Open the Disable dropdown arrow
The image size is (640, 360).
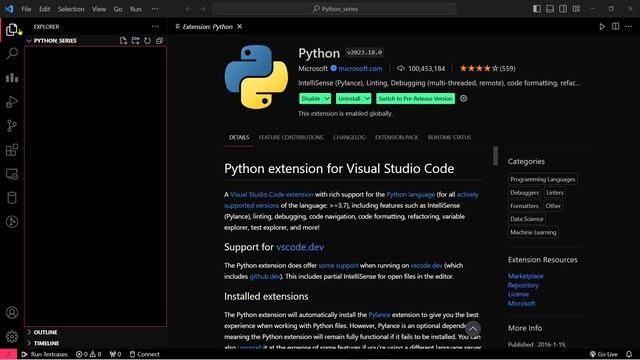click(327, 99)
